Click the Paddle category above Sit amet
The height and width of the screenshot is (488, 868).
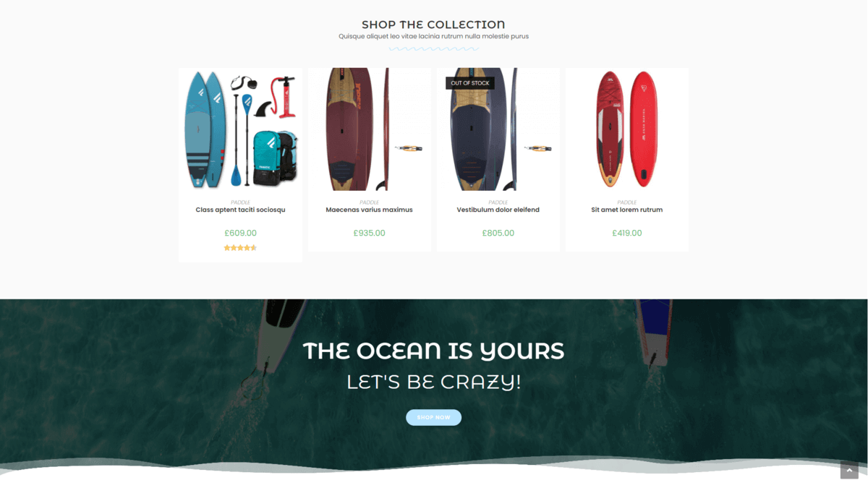[x=627, y=202]
